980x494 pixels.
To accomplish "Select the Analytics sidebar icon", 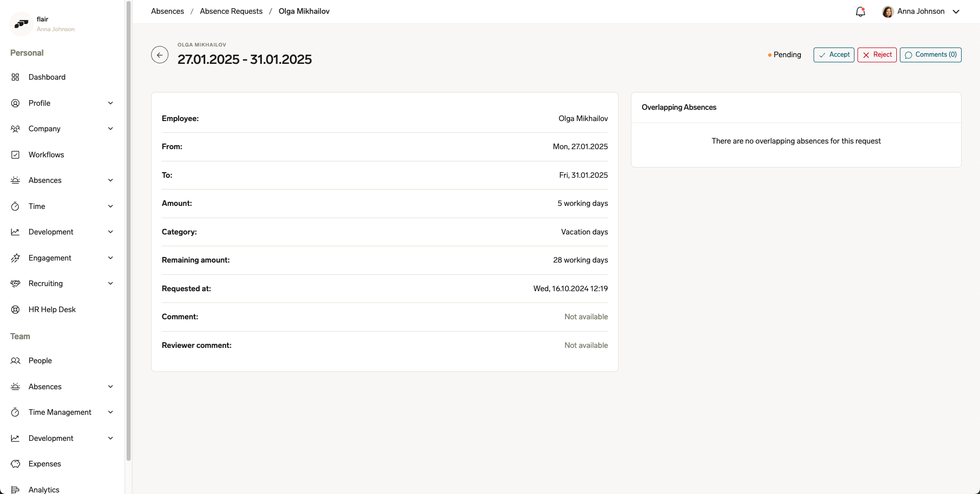I will [15, 489].
